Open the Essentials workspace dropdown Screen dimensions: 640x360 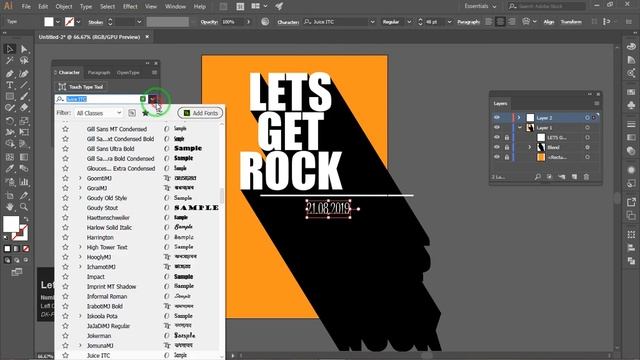pyautogui.click(x=480, y=6)
